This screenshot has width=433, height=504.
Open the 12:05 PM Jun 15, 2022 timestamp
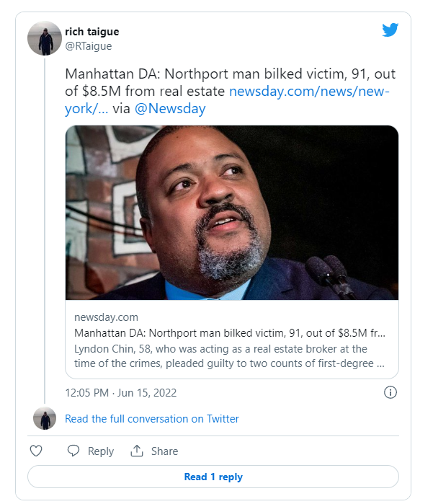coord(120,393)
